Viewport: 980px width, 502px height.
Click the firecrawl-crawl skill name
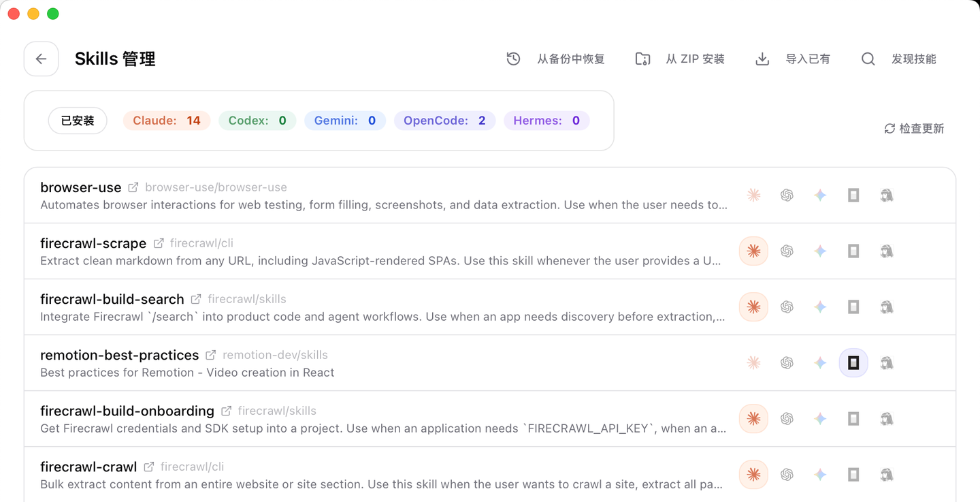pyautogui.click(x=88, y=467)
